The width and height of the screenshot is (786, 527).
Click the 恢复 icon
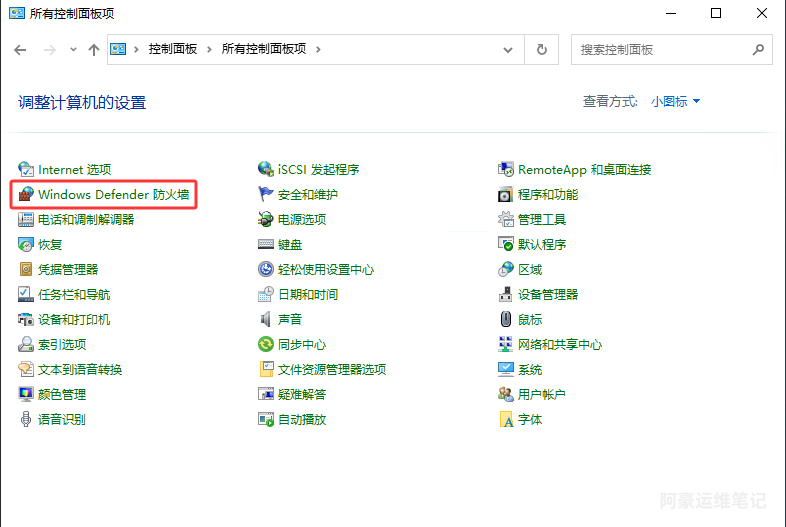pyautogui.click(x=26, y=244)
